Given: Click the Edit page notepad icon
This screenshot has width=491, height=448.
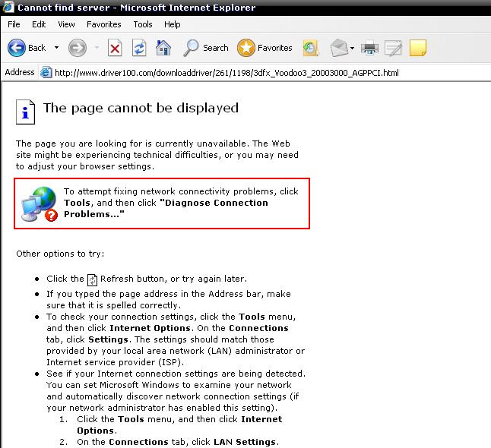Looking at the screenshot, I should [x=393, y=48].
